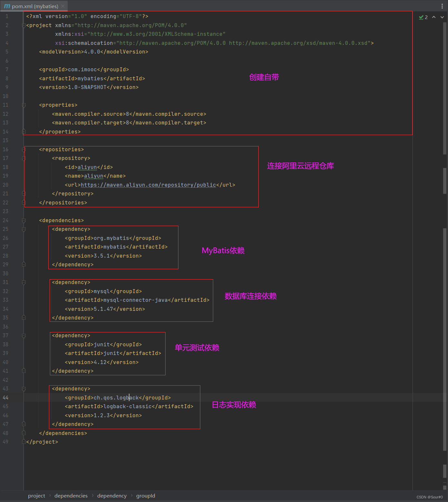Open the editor tab options menu
This screenshot has width=448, height=502.
[442, 6]
